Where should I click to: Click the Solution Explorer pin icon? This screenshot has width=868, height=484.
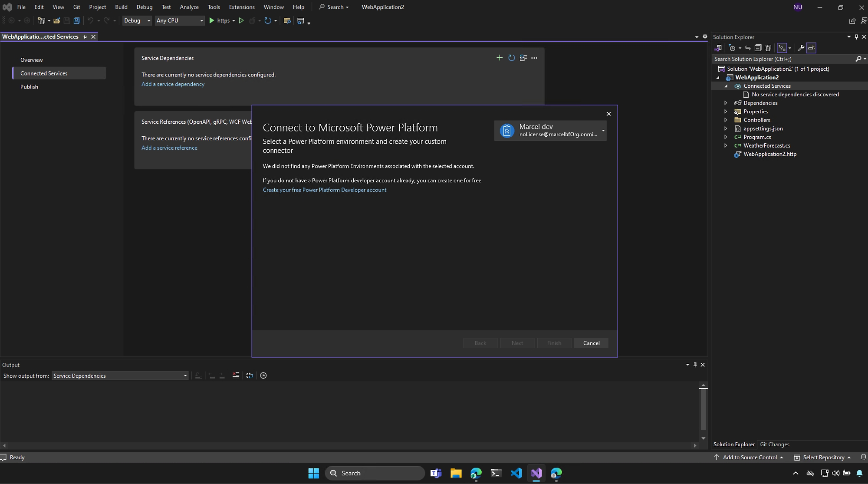[856, 37]
